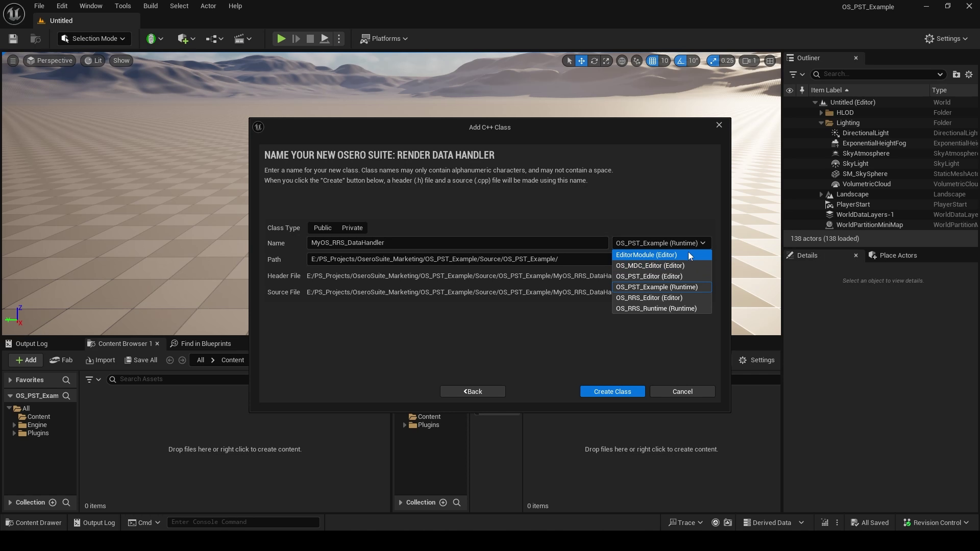This screenshot has width=980, height=551.
Task: Click the Skip frame playback button
Action: 296,39
